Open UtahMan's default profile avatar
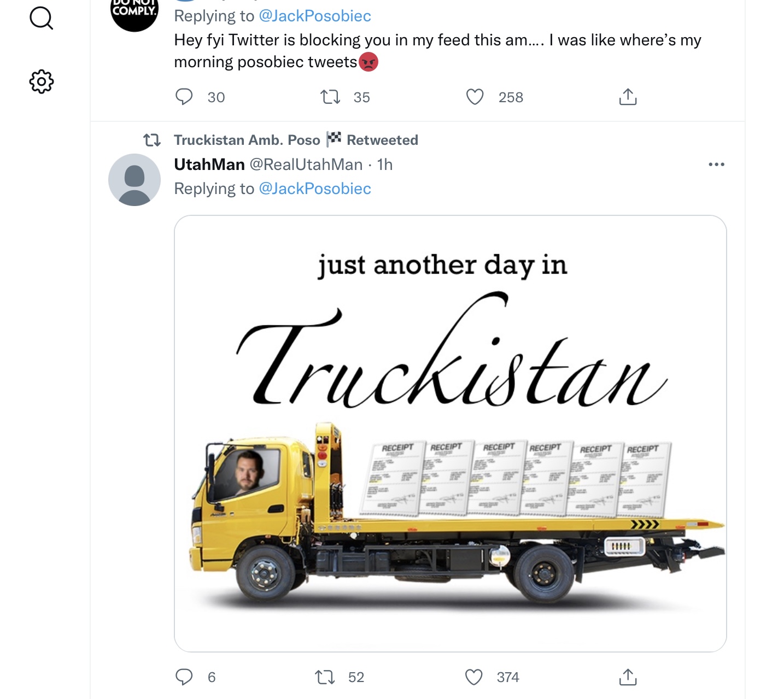784x699 pixels. 134,180
